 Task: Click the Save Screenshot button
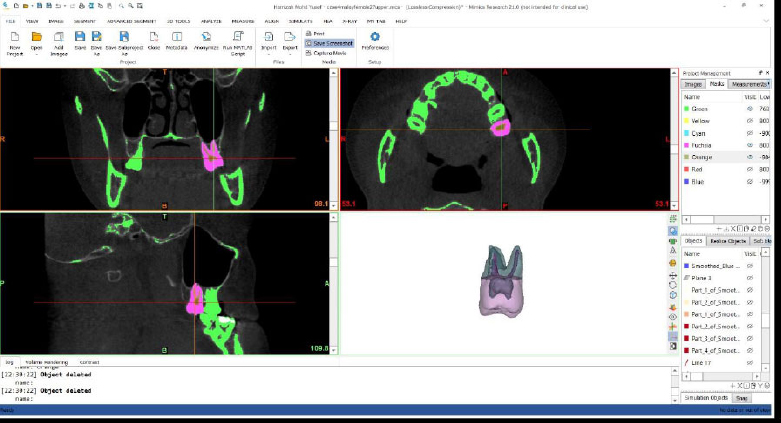pos(329,43)
